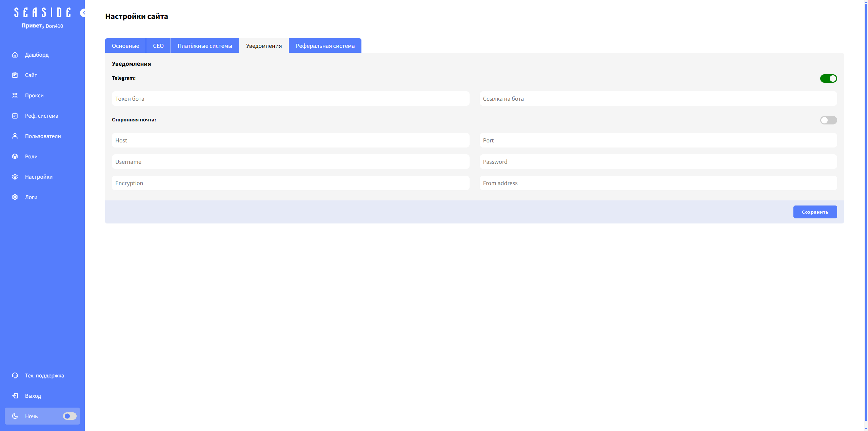
Task: Click the Дашборд home icon
Action: click(x=15, y=55)
